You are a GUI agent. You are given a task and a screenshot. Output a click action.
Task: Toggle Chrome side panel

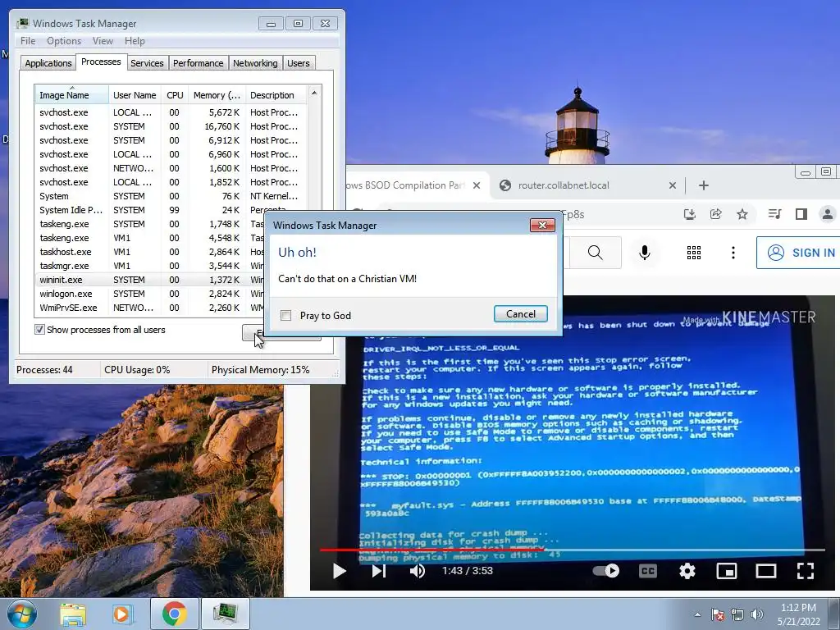801,214
